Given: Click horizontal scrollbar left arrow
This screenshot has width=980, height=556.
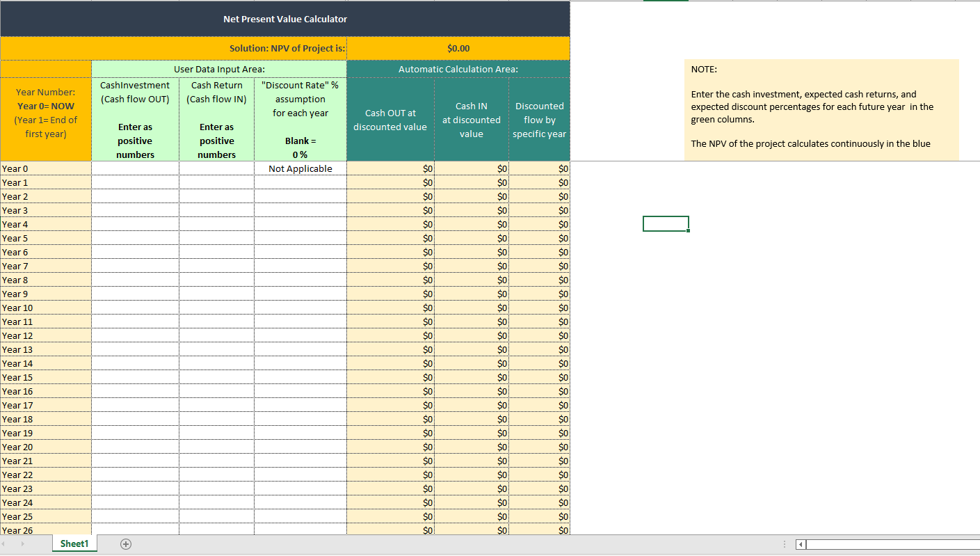Looking at the screenshot, I should [x=801, y=544].
